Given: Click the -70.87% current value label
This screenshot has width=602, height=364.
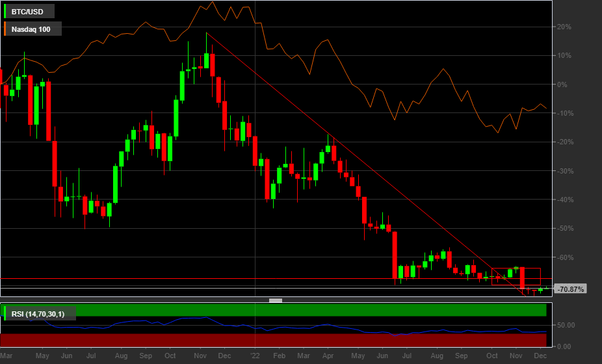Looking at the screenshot, I should [571, 289].
